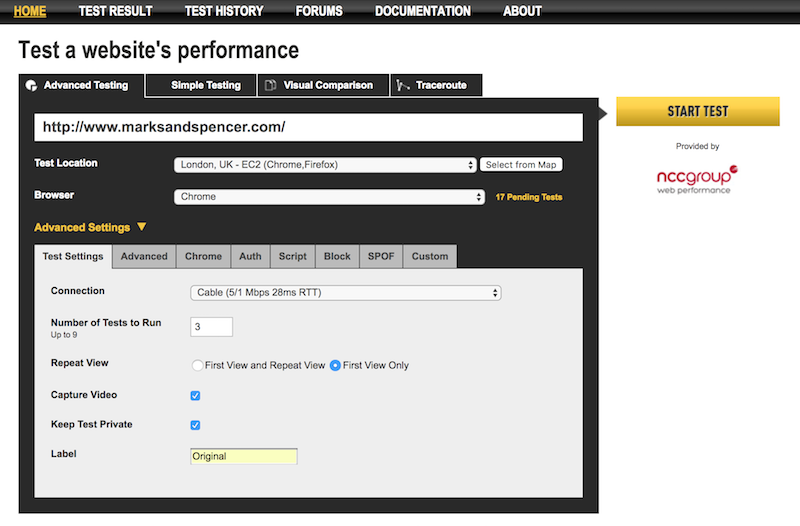Open the SPOF settings tab
Image resolution: width=800 pixels, height=526 pixels.
pos(381,256)
